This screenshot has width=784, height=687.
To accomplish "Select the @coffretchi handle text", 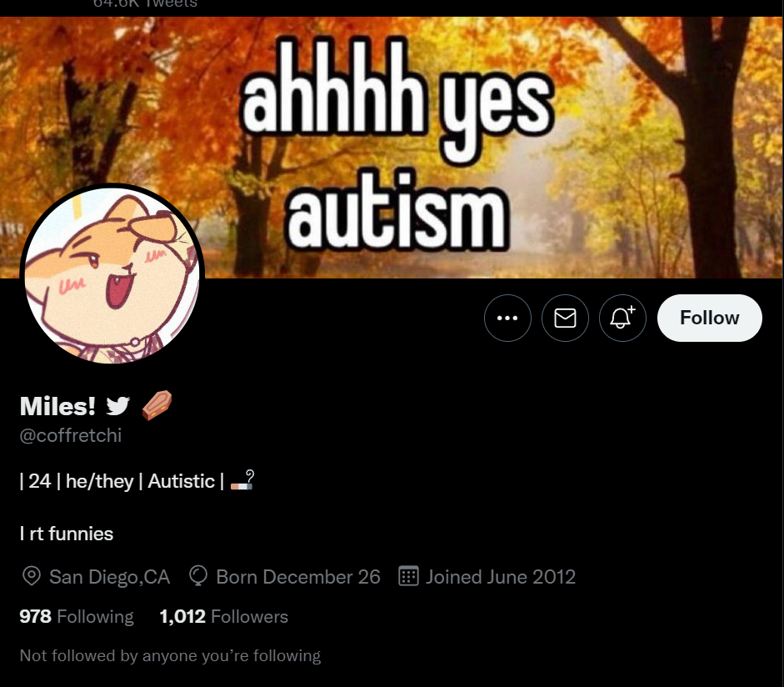I will [x=71, y=435].
